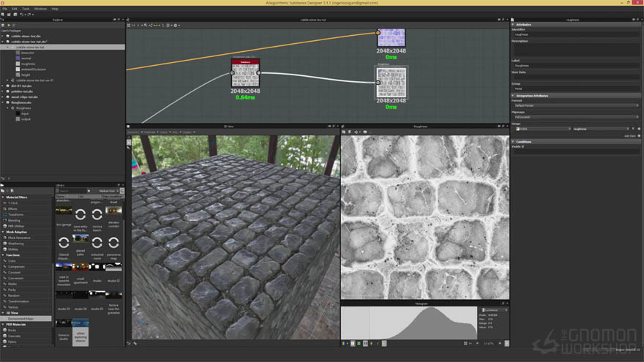Collapse the Material Filters category
Viewport: 644px width, 362px height.
pyautogui.click(x=3, y=197)
